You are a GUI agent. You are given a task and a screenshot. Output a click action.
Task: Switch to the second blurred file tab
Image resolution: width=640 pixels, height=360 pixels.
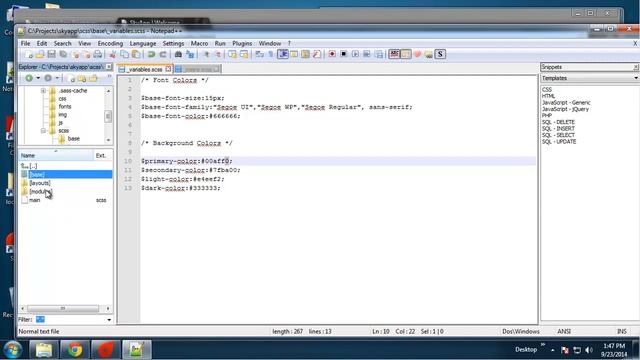pyautogui.click(x=198, y=69)
